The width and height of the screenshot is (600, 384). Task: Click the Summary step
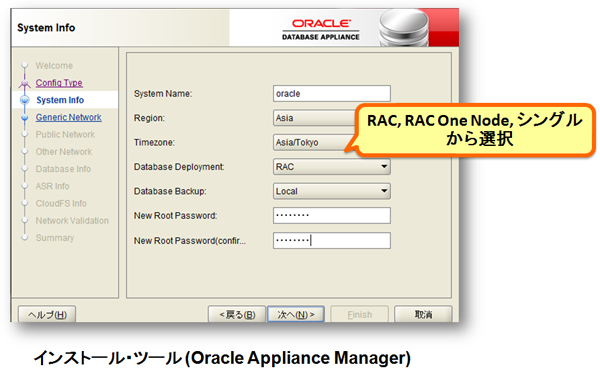55,238
